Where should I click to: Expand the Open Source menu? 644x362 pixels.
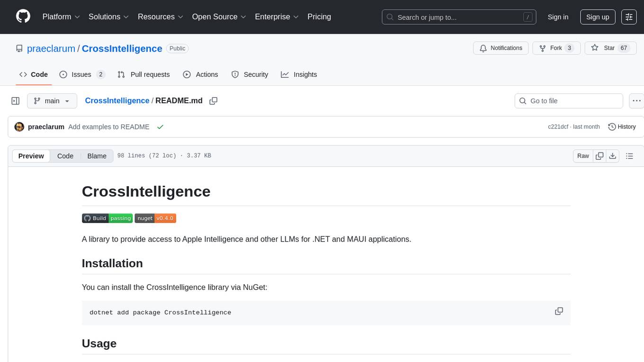point(219,17)
